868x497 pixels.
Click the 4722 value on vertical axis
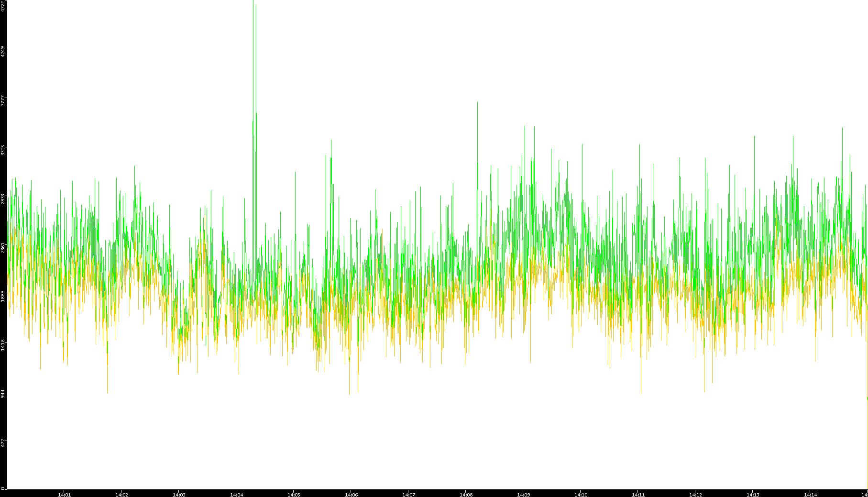click(3, 6)
